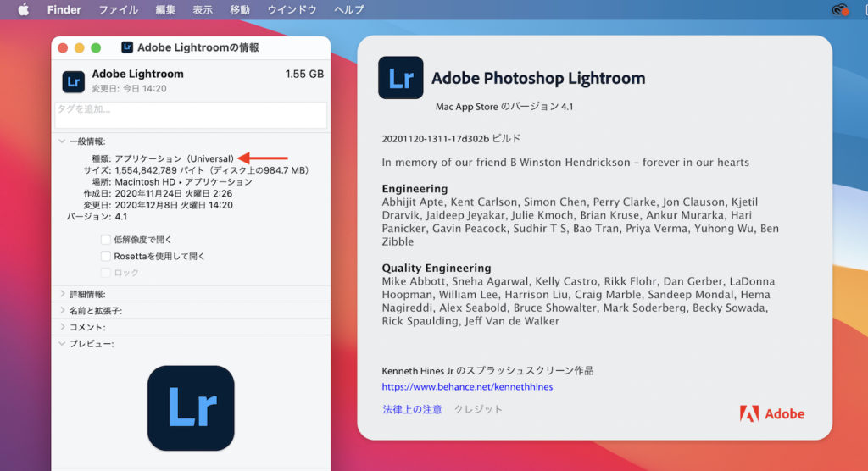
Task: Click the Lr logo in About window
Action: [401, 77]
